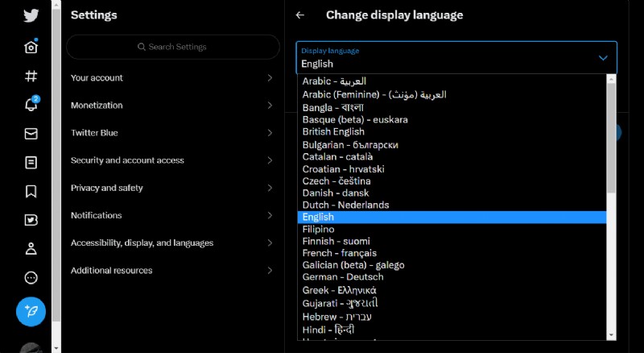Screen dimensions: 644x353
Task: Click left sidebar scrollbar down arrow
Action: point(56,348)
